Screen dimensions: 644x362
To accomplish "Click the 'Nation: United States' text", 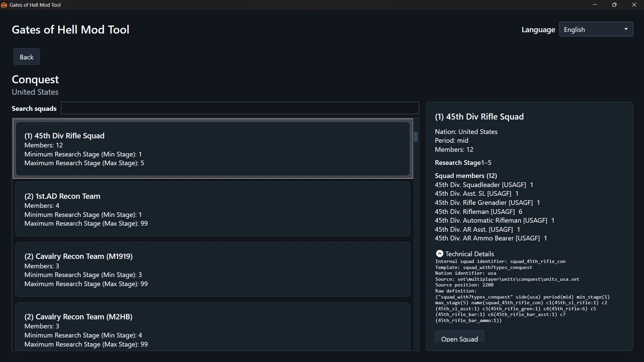I will click(x=466, y=132).
